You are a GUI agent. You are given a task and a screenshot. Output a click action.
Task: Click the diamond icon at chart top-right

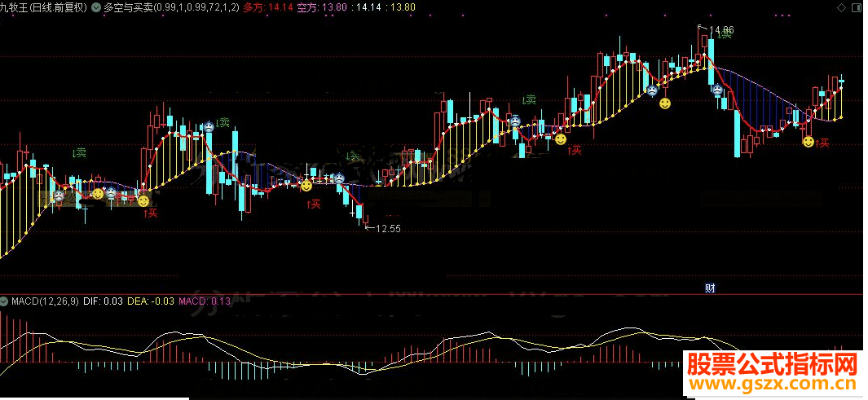tap(841, 7)
